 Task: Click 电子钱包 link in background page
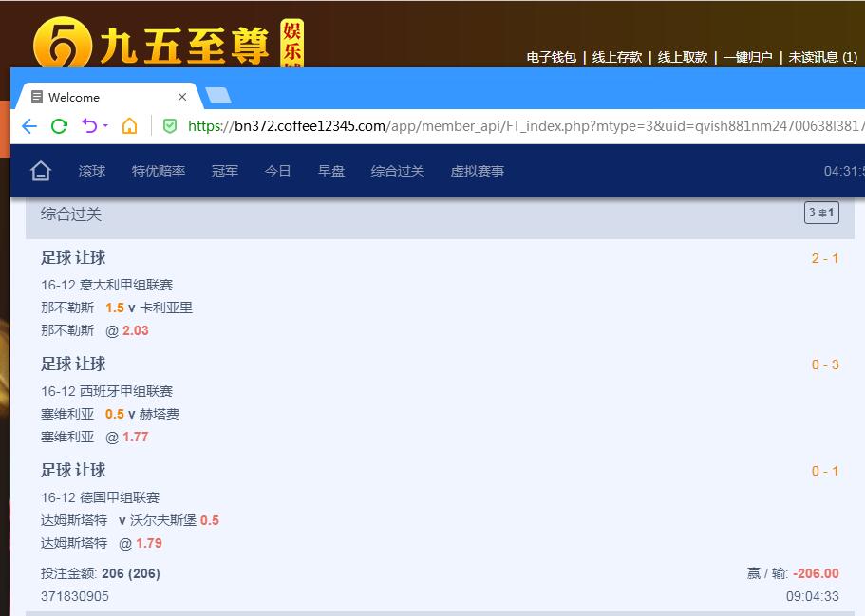(551, 57)
